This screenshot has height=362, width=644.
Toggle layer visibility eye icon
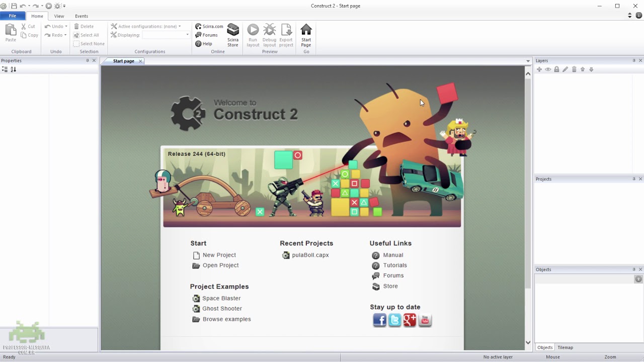[548, 69]
